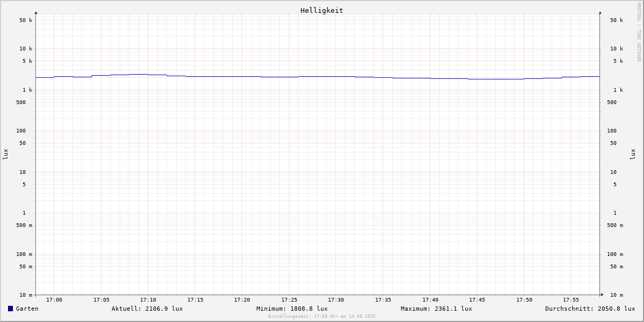Click the 17:15 time axis label

pos(195,300)
